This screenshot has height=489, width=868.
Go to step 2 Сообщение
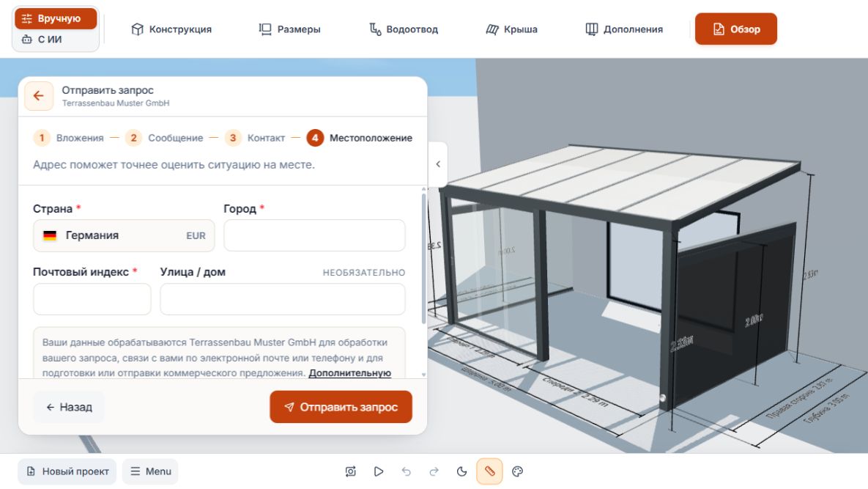pos(164,138)
